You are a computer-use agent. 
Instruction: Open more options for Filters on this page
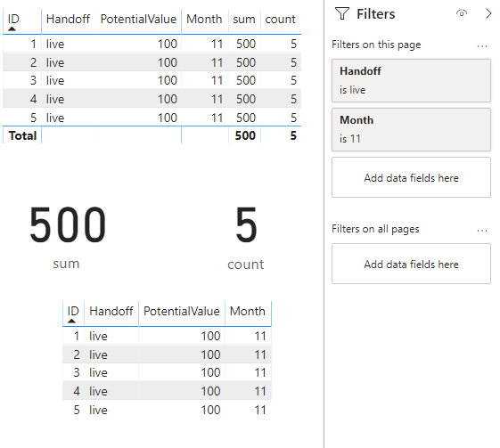point(482,46)
